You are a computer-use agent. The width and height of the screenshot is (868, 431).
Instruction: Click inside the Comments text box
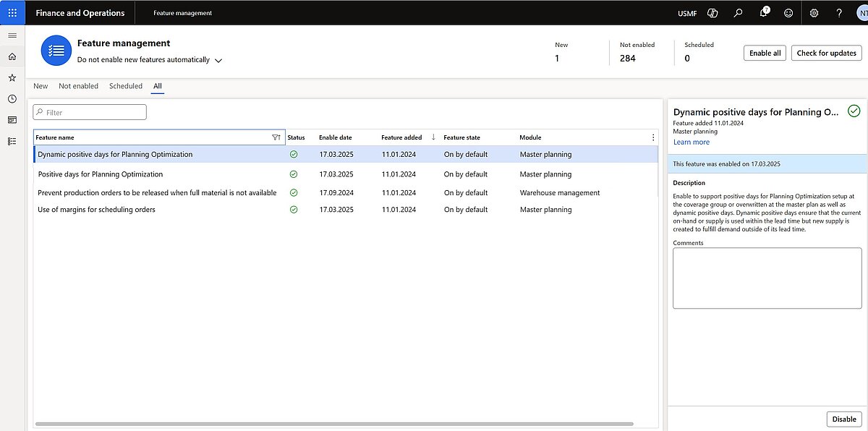[767, 278]
